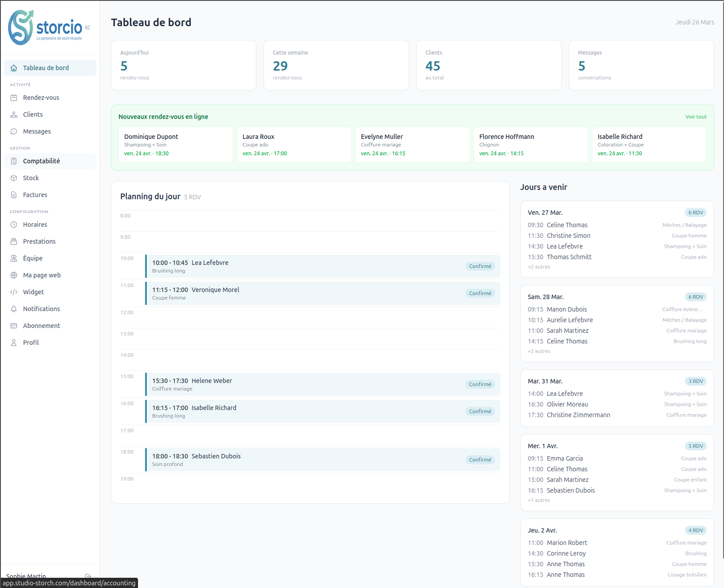The image size is (724, 588).
Task: Click the Équipe team icon
Action: 14,258
